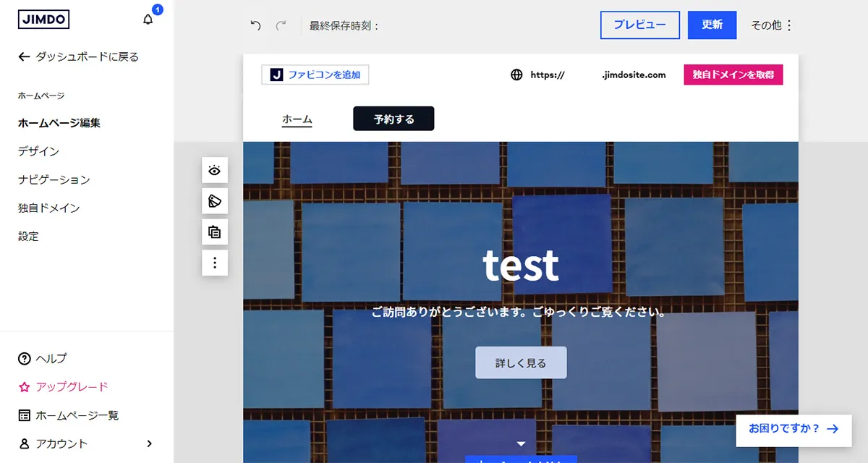This screenshot has width=868, height=463.
Task: Expand the アカウント section chevron
Action: click(x=150, y=443)
